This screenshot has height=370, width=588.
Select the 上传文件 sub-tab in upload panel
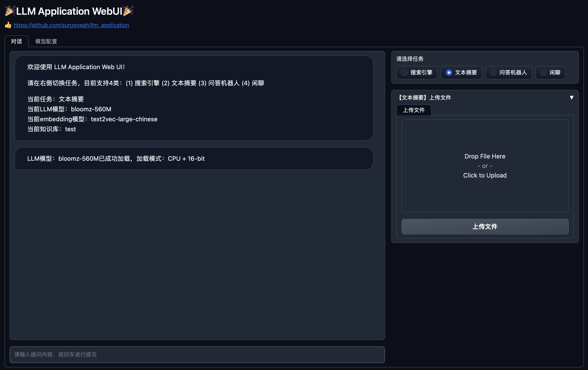(414, 110)
